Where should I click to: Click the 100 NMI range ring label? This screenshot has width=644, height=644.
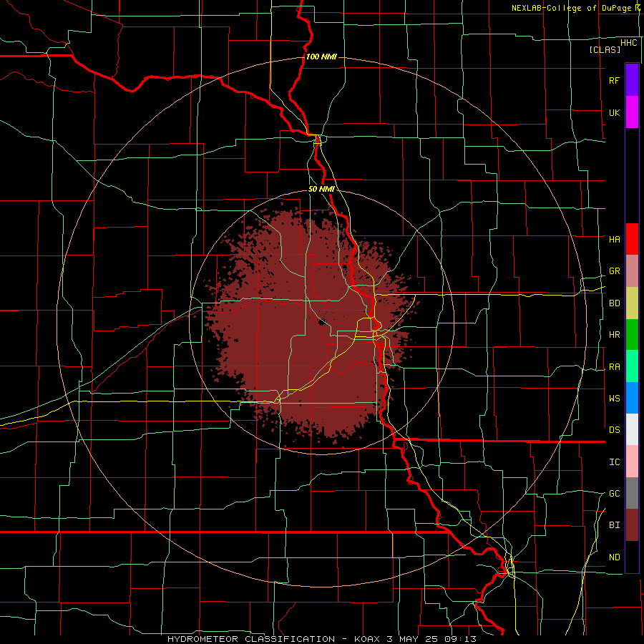tap(321, 57)
